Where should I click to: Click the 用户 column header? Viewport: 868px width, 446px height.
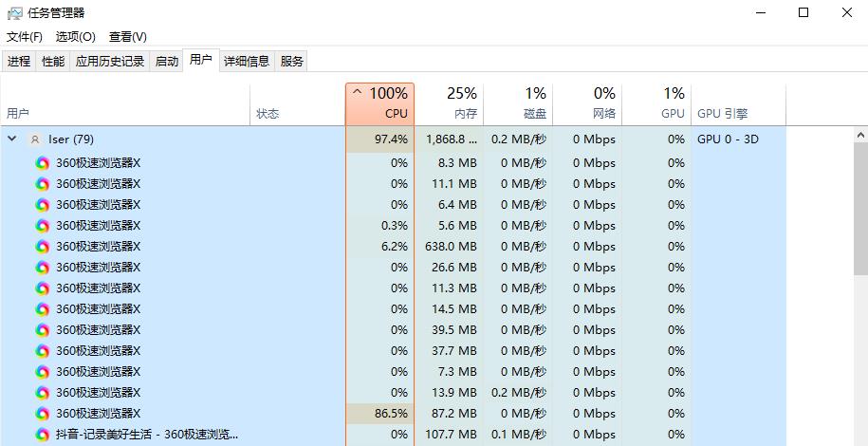(125, 104)
